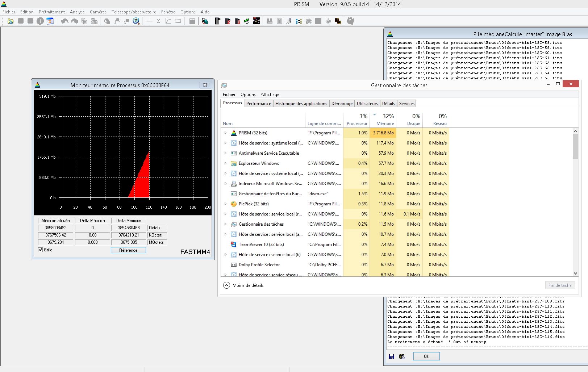Click the open file folder toolbar icon
The height and width of the screenshot is (372, 588).
point(11,21)
